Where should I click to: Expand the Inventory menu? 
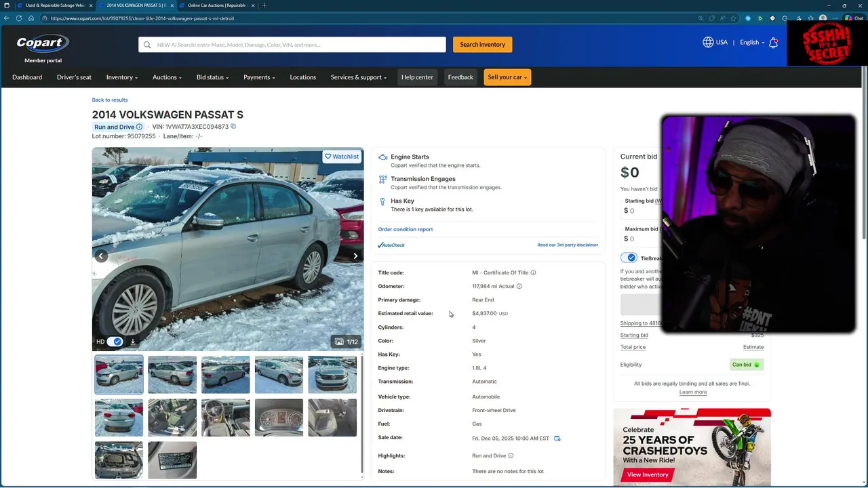coord(122,77)
